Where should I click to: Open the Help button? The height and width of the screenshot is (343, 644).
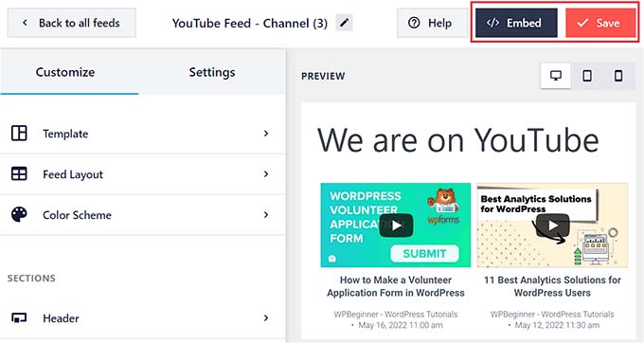point(432,23)
